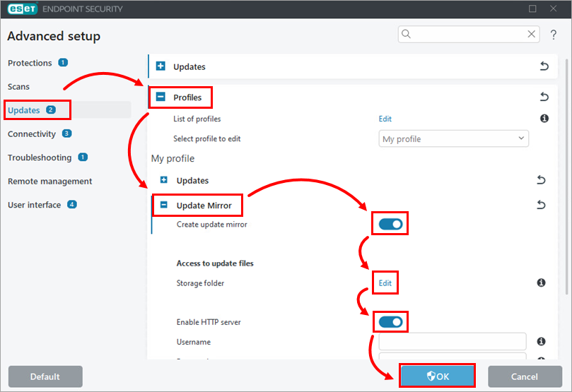Viewport: 572px width, 392px height.
Task: Toggle the Create update mirror switch
Action: point(390,224)
